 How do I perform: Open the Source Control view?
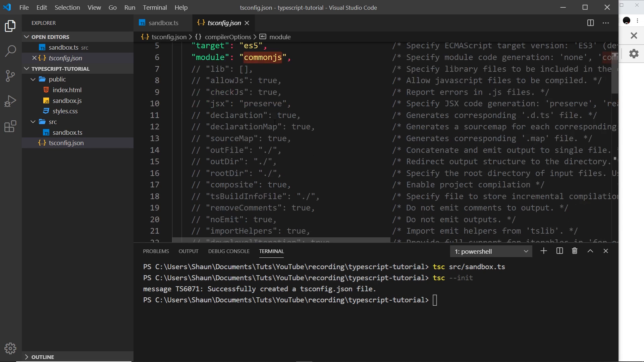10,76
